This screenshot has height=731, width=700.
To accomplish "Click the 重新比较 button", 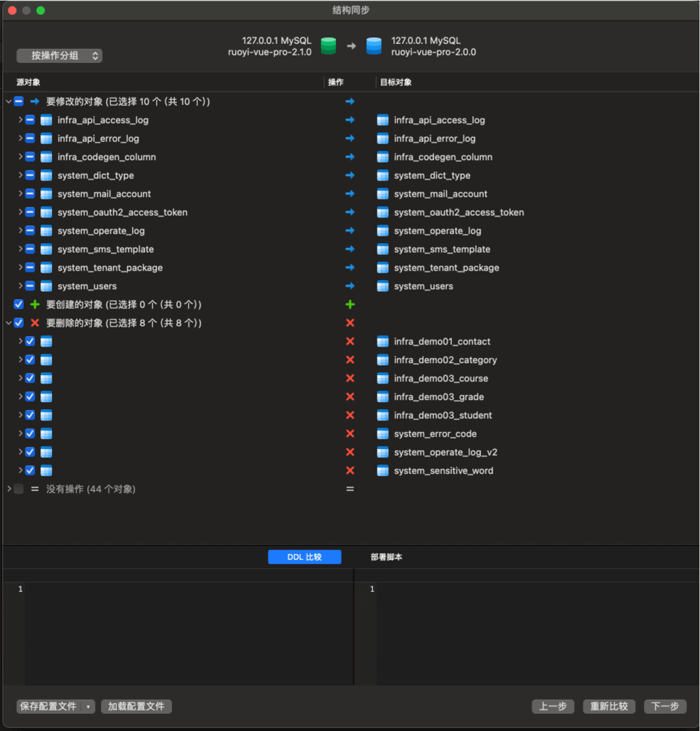I will 609,707.
